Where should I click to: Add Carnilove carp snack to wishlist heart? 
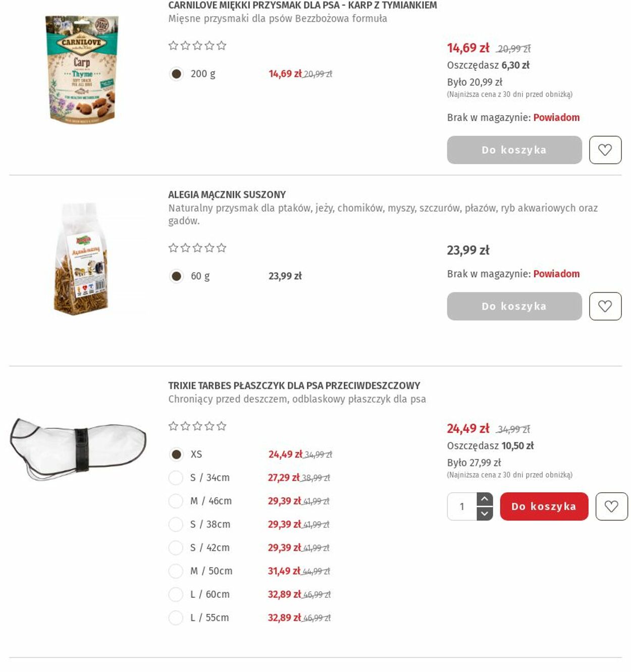coord(605,150)
